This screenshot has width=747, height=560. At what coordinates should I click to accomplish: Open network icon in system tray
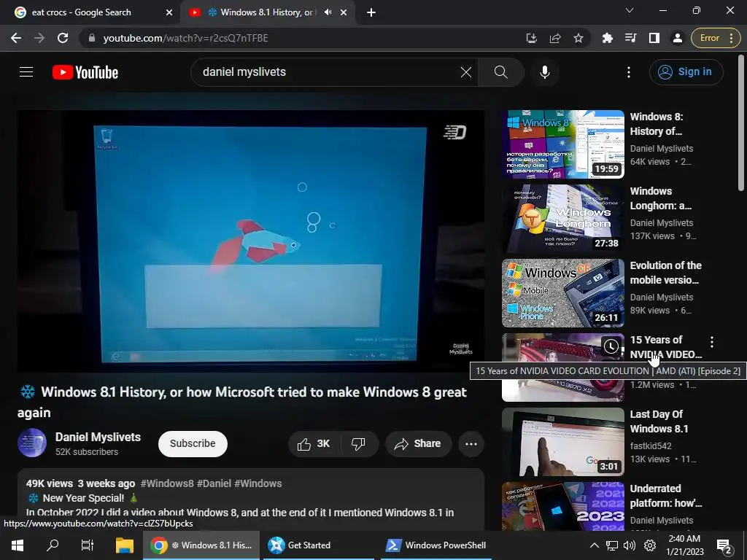(x=612, y=545)
